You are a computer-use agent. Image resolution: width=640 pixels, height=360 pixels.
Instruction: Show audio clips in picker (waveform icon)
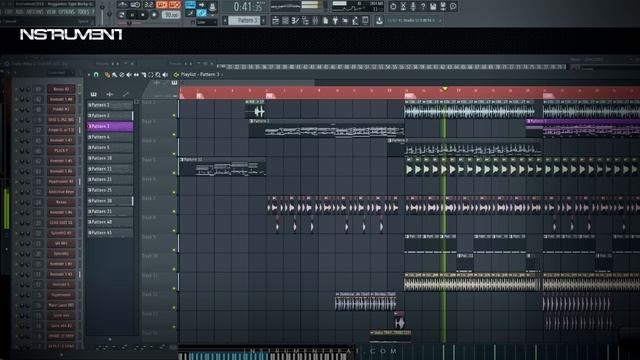(109, 94)
